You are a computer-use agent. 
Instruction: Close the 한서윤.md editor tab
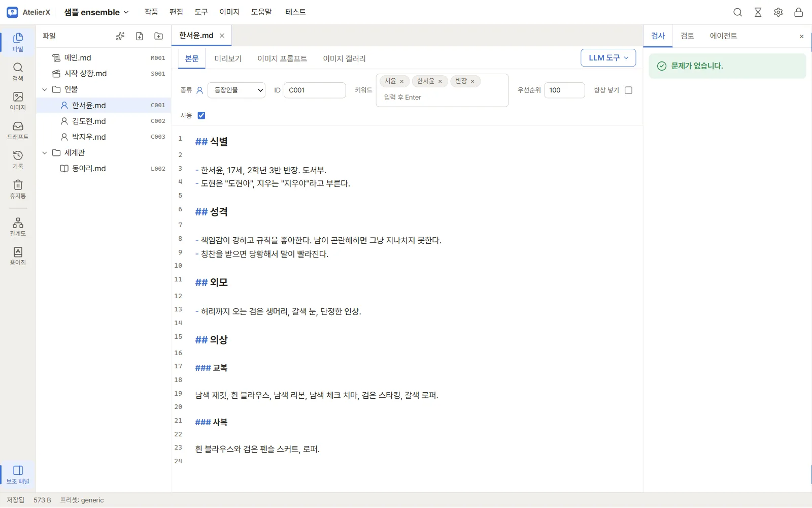point(222,36)
